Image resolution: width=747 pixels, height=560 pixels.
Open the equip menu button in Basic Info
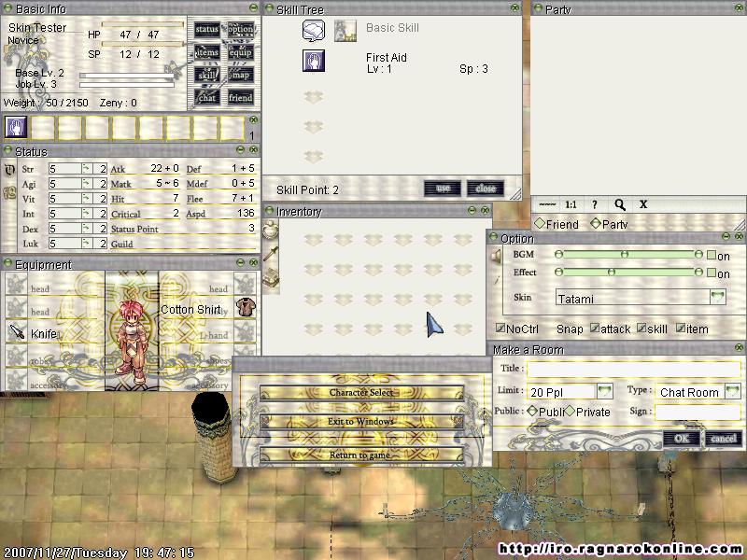240,52
